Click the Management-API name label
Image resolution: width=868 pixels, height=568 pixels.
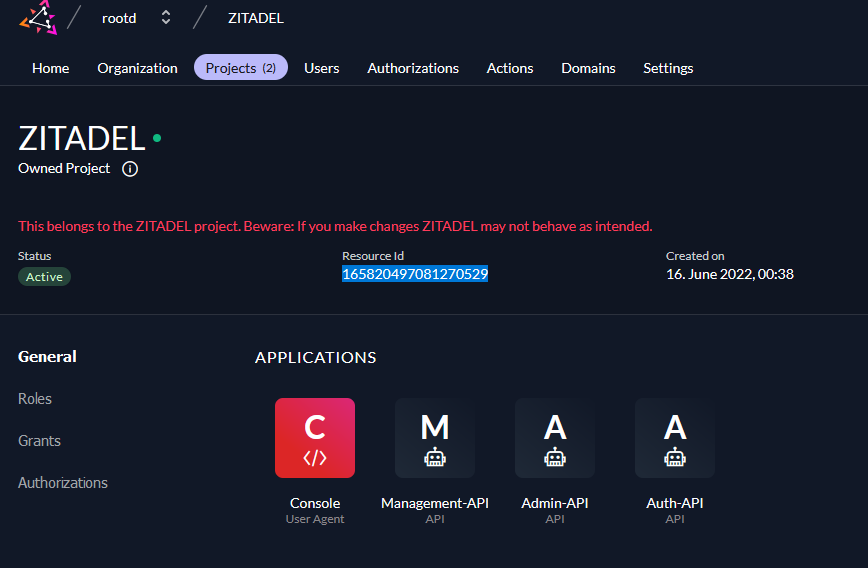pos(435,503)
